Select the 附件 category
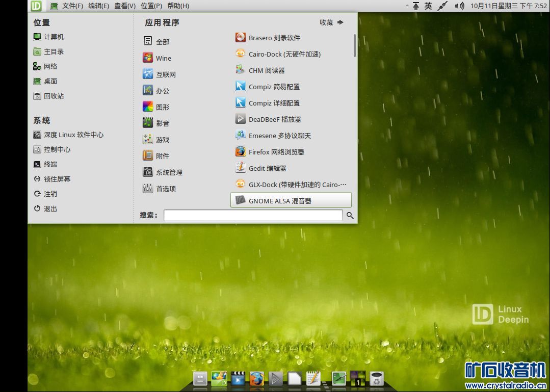 (x=156, y=155)
